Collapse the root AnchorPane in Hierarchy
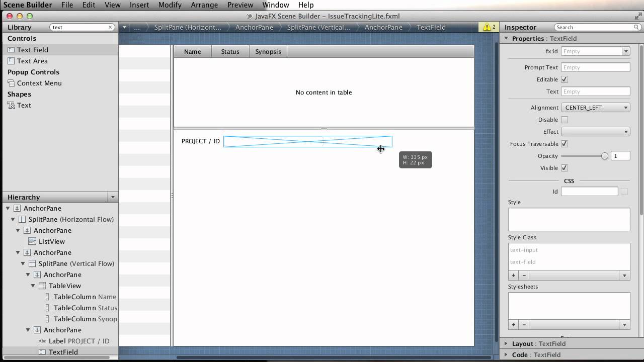 [8, 208]
